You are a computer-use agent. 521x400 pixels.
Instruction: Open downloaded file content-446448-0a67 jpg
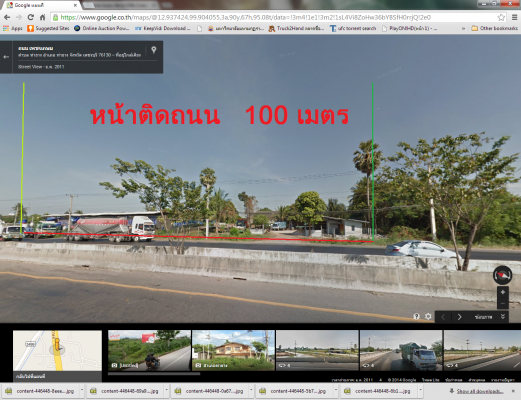coord(210,391)
